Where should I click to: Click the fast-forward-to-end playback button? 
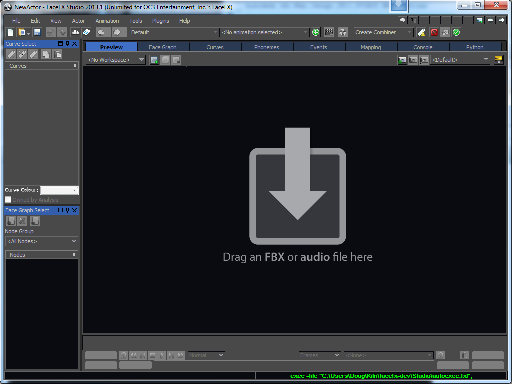tap(180, 355)
